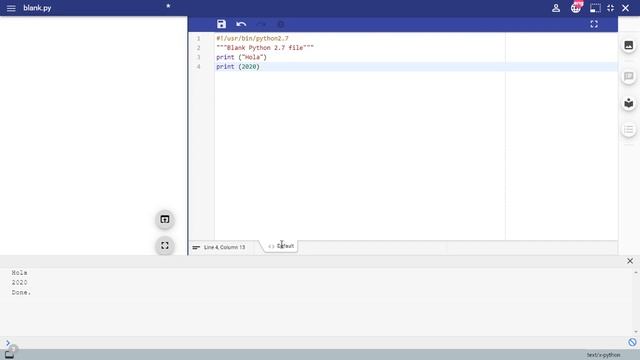The height and width of the screenshot is (360, 640).
Task: Open the globe icon with new badge
Action: coord(576,8)
